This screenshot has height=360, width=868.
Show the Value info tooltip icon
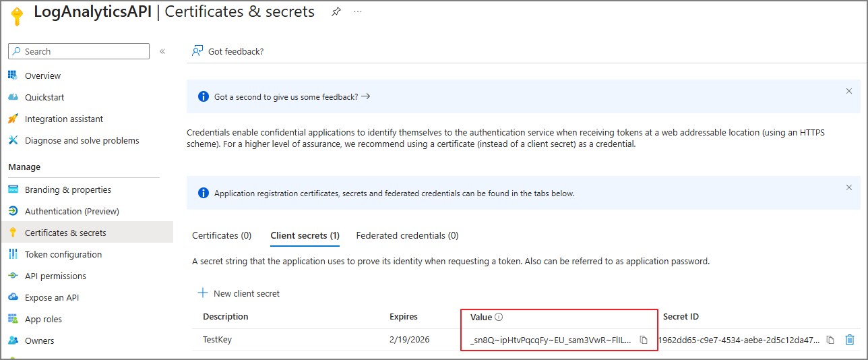(499, 317)
